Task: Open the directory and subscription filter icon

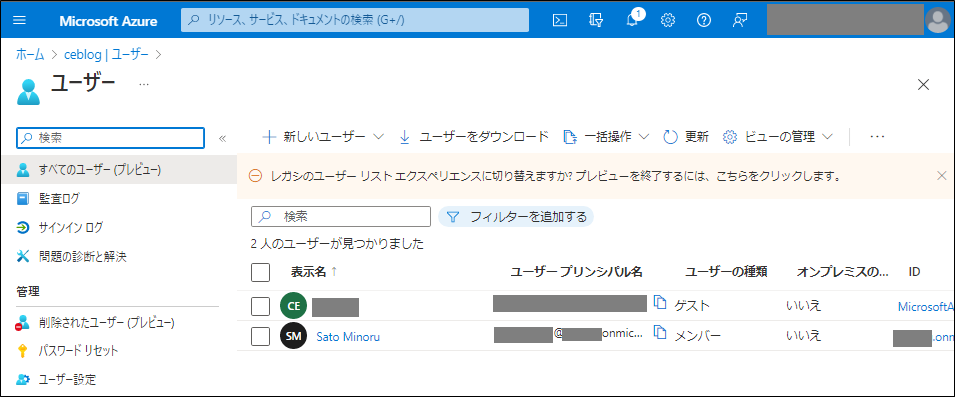Action: [x=596, y=20]
